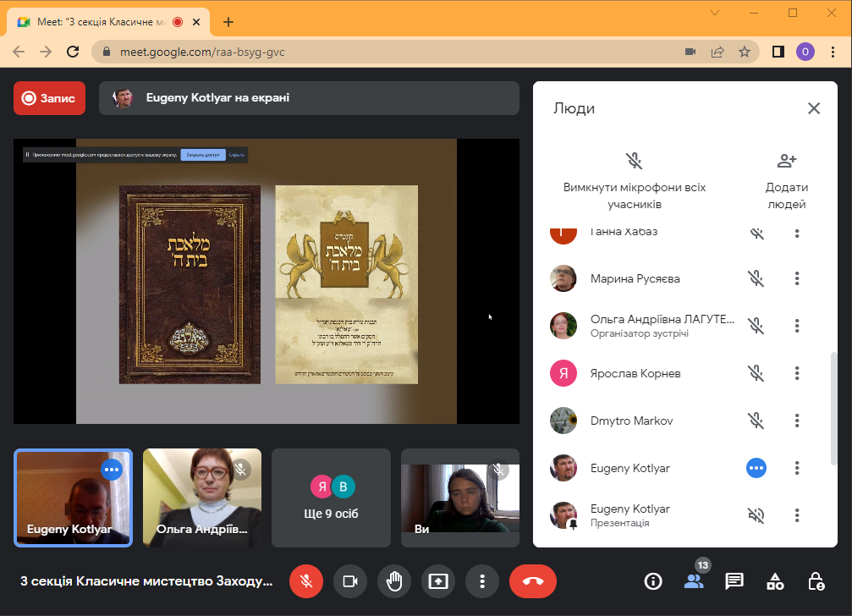Screen dimensions: 852x616
Task: Click the speaking indicator on Eugeny Kotlyar tile
Action: click(x=112, y=470)
